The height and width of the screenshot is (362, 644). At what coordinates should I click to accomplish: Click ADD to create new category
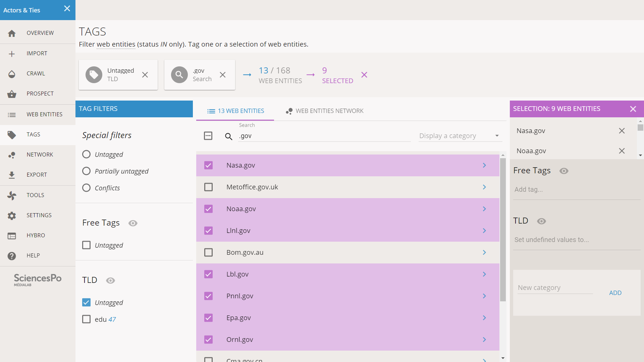615,293
